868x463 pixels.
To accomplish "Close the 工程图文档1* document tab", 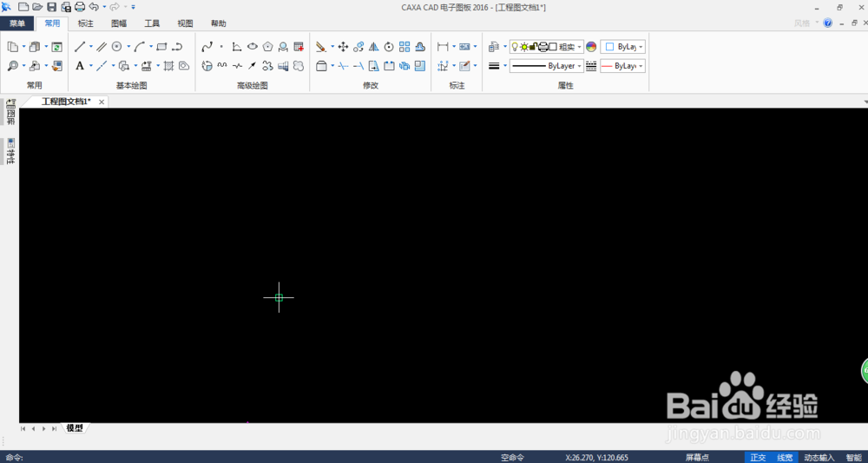I will [102, 102].
